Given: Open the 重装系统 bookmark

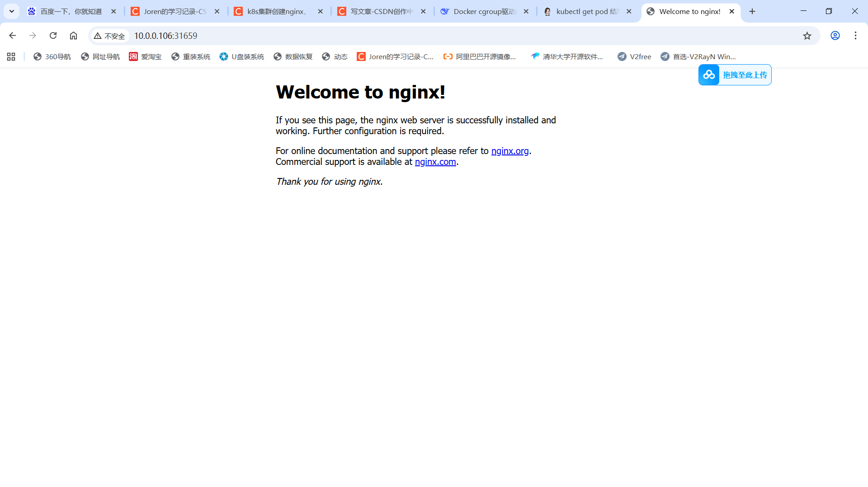Looking at the screenshot, I should click(x=191, y=56).
